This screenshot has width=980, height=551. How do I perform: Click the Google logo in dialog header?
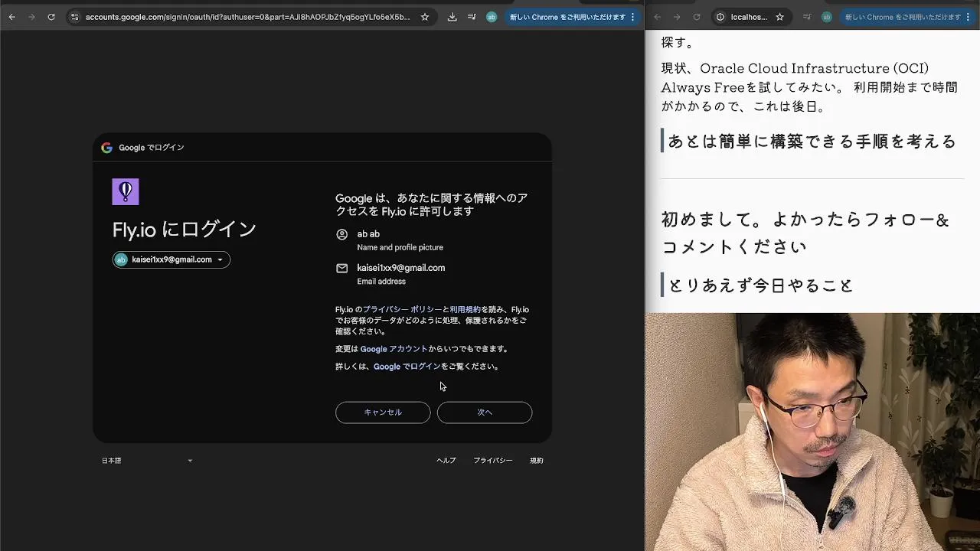pos(106,148)
